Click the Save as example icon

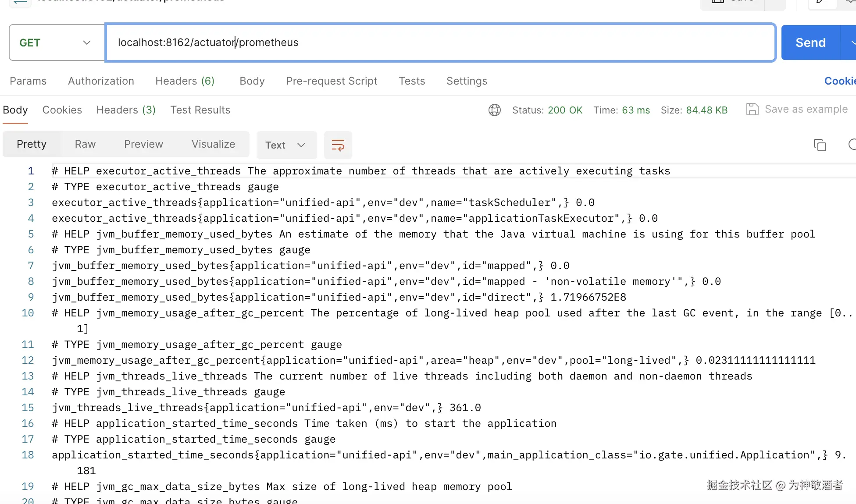click(752, 109)
